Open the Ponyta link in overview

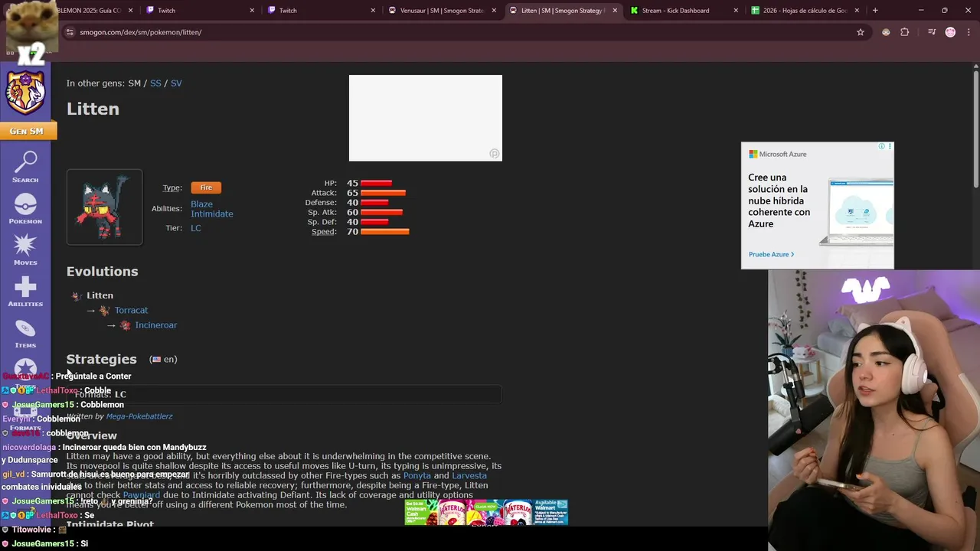[x=417, y=475]
